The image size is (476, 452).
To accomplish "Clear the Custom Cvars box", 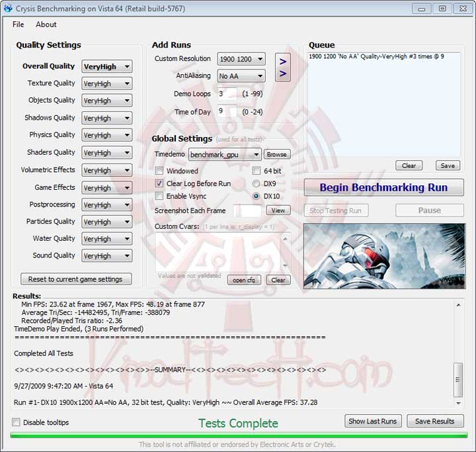I will point(278,280).
